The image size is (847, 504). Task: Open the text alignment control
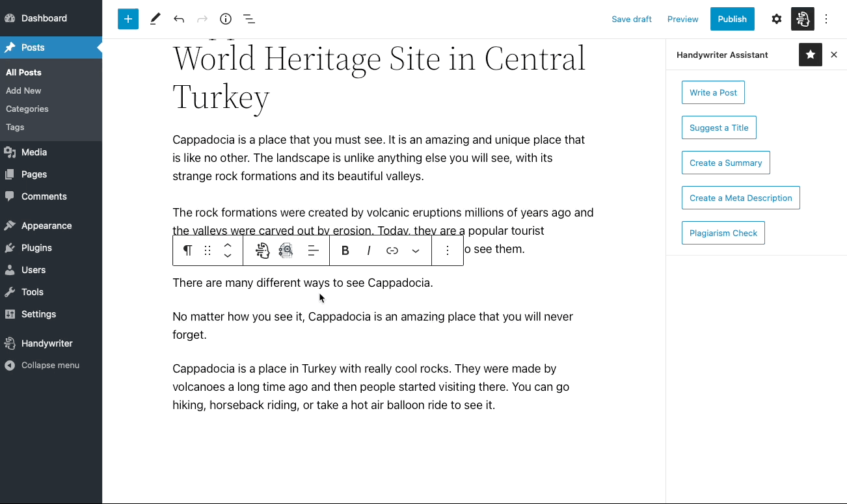(313, 250)
